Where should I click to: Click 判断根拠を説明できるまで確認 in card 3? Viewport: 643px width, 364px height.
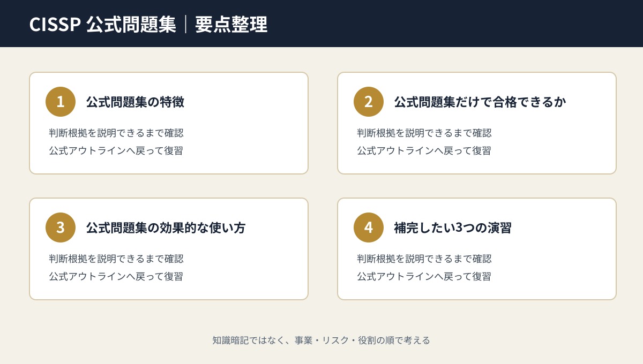pos(116,259)
